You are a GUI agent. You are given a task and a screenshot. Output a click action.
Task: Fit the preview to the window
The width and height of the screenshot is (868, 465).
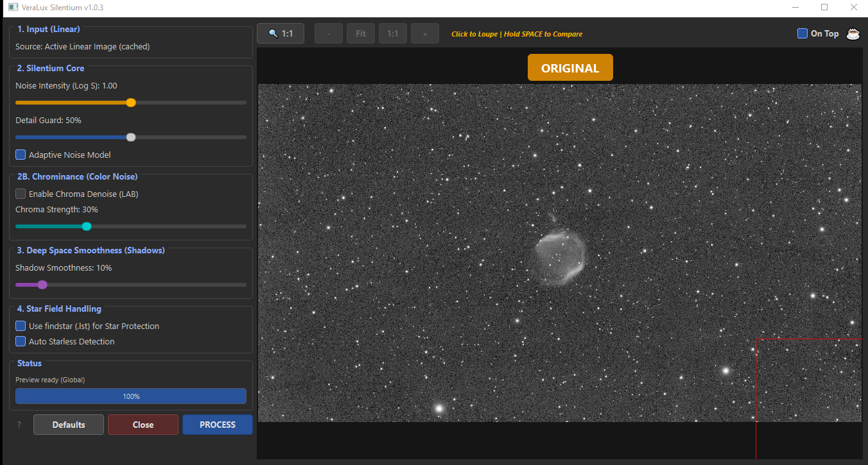361,33
